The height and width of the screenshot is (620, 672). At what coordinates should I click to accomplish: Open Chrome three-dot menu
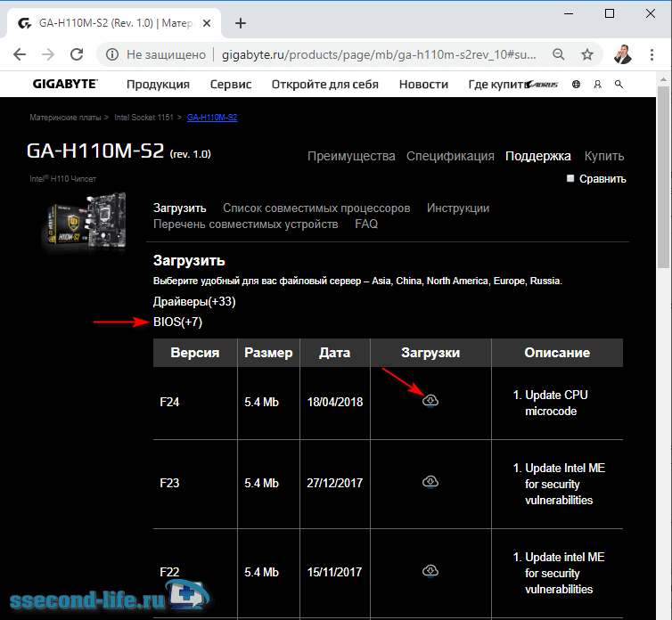[x=652, y=54]
